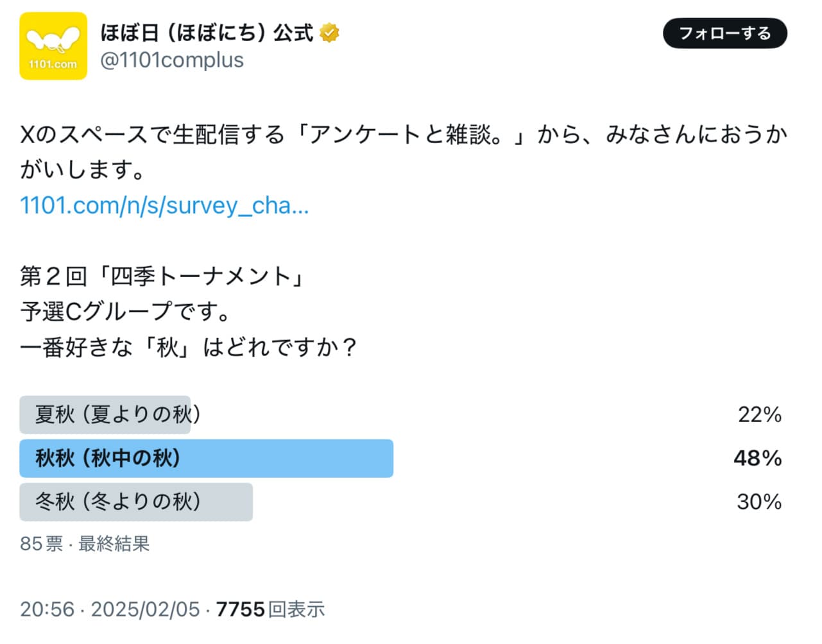
Task: Click the 22% poll result
Action: pyautogui.click(x=759, y=415)
